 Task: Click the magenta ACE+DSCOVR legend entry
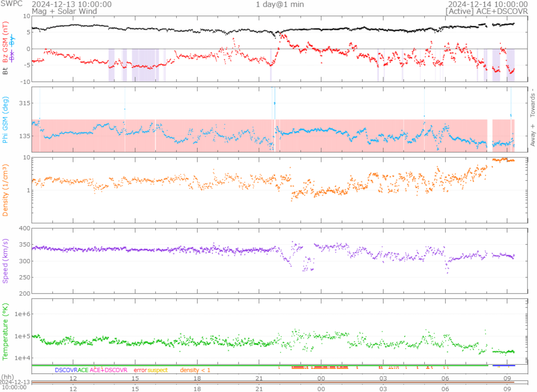109,370
